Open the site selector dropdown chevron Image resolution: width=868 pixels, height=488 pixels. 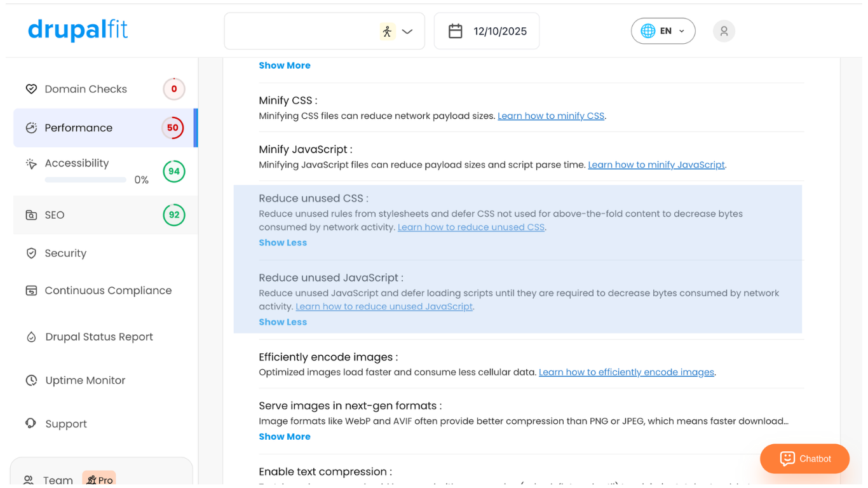click(407, 31)
